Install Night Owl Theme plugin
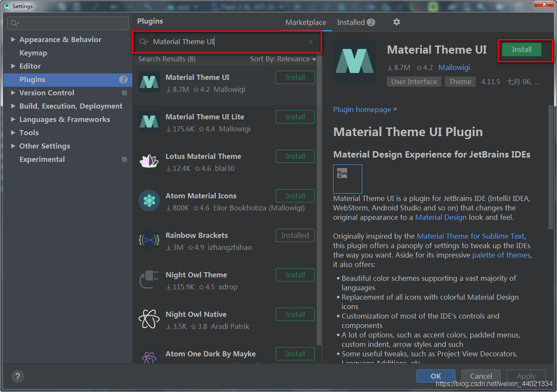Image resolution: width=557 pixels, height=392 pixels. 295,275
